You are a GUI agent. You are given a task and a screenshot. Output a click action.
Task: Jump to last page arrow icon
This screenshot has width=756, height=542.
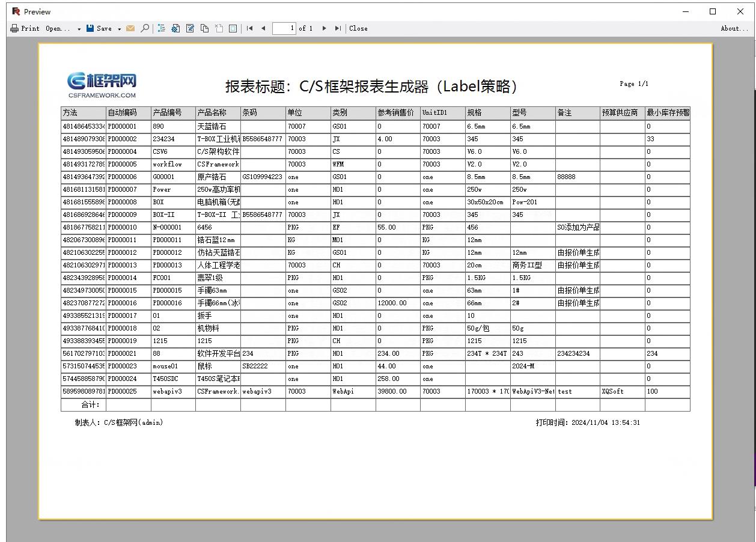click(337, 28)
